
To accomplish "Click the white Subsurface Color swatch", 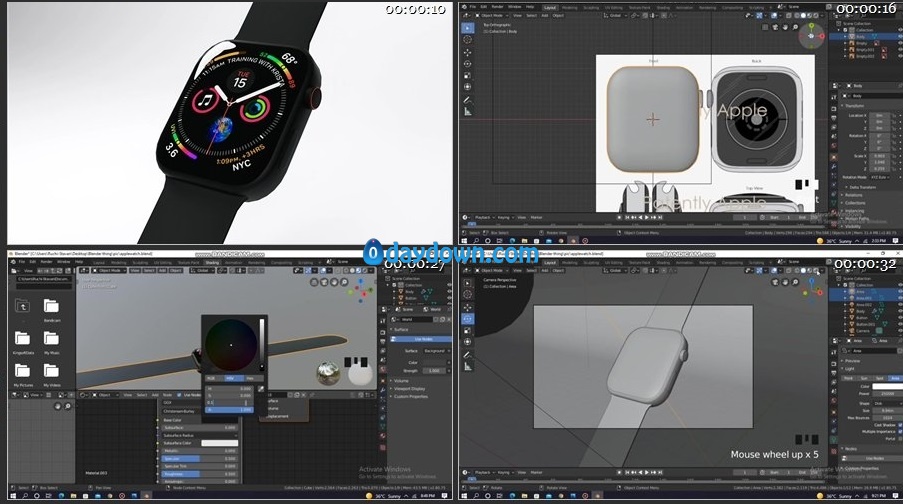I will point(219,443).
